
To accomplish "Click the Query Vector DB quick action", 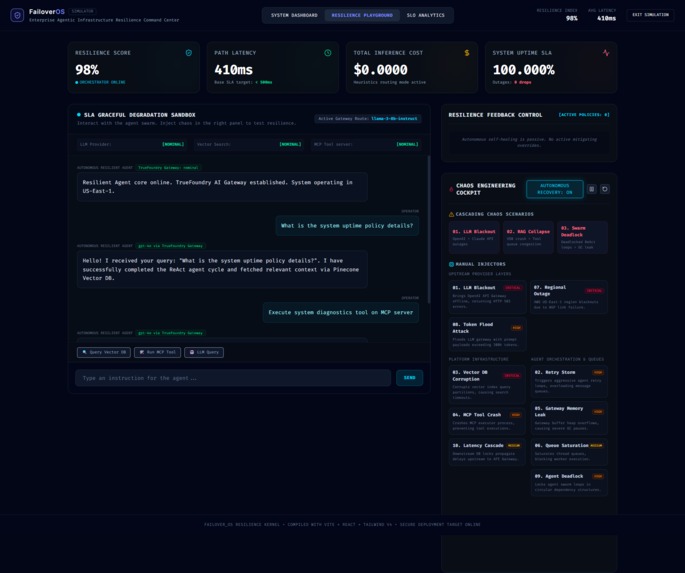I will click(104, 352).
